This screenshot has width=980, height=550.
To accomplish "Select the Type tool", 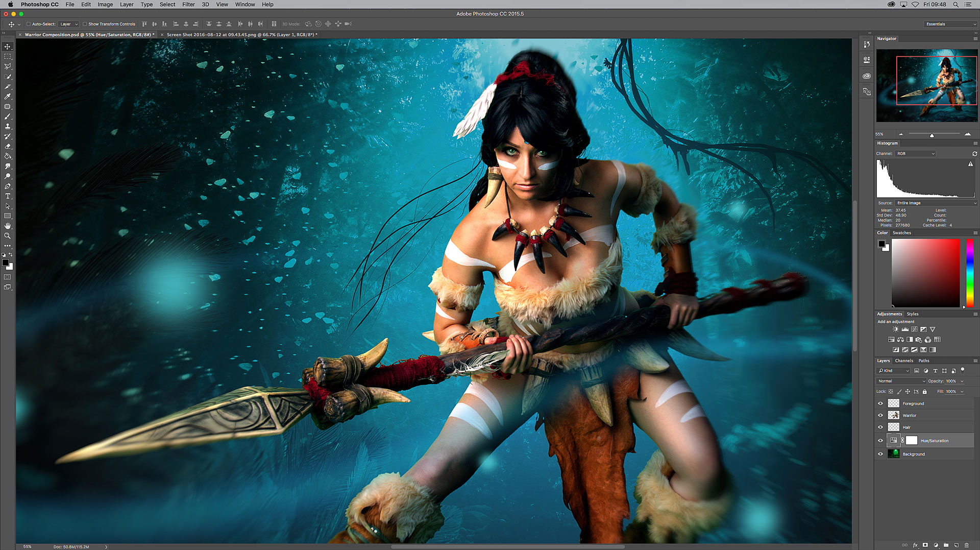I will pyautogui.click(x=8, y=196).
